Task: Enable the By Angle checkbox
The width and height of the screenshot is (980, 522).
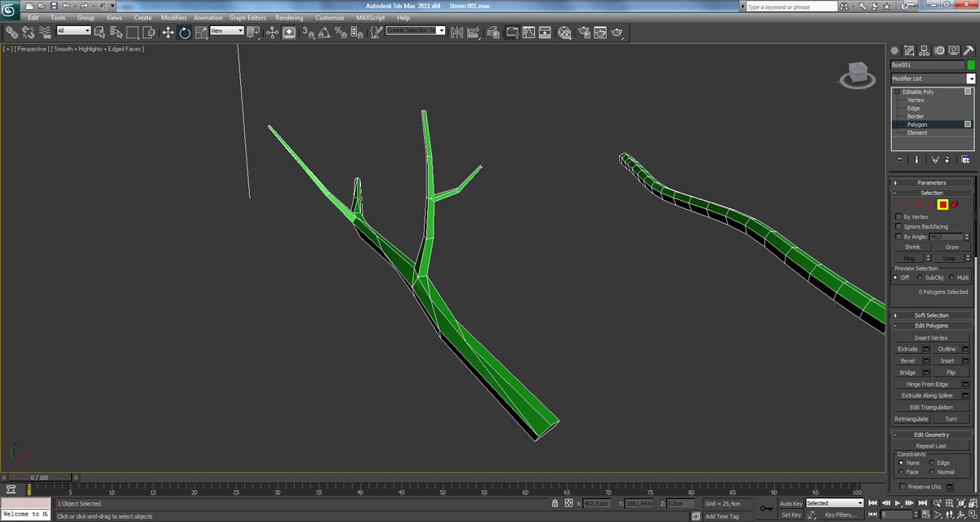Action: pos(899,236)
